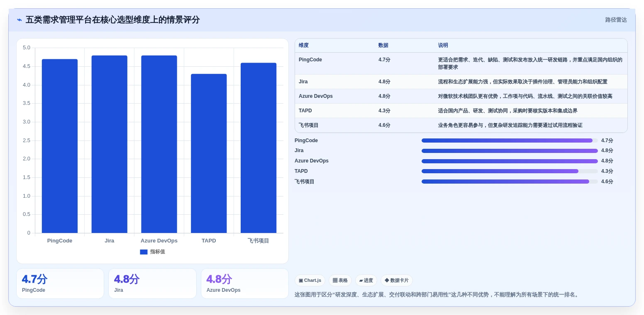The height and width of the screenshot is (315, 644).
Task: Click the 4.7分 value in PingCode table row
Action: click(384, 60)
